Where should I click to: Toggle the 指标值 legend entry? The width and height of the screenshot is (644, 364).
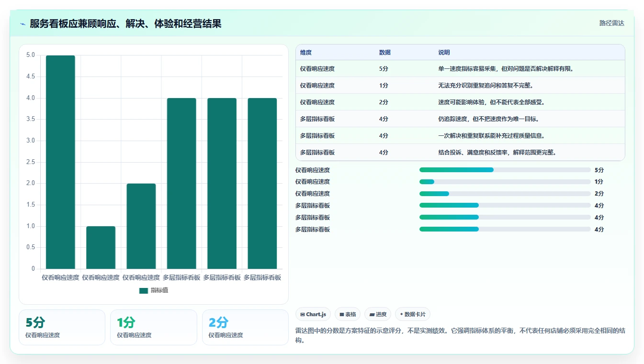point(154,290)
